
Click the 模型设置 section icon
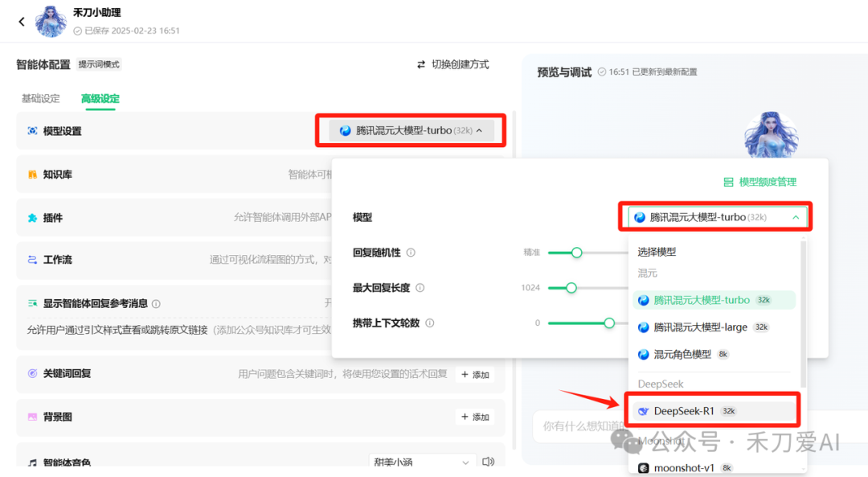33,131
